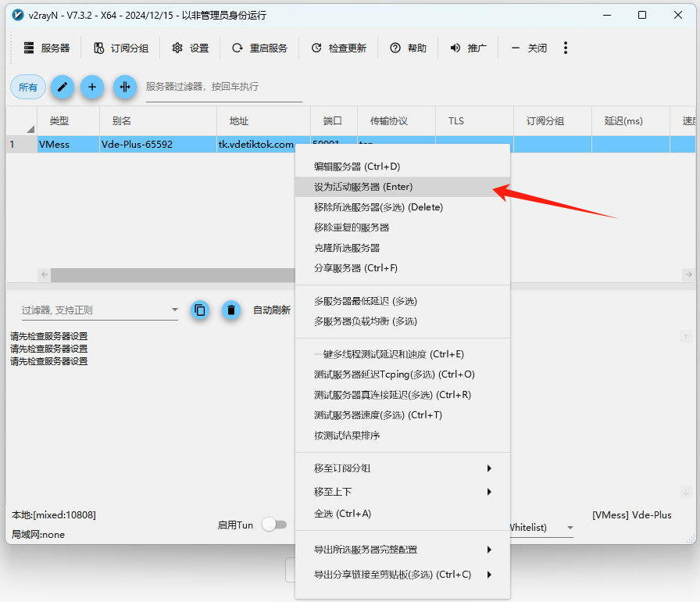Viewport: 700px width, 602px height.
Task: Choose 克隆所选服务器 from the context menu
Action: click(347, 248)
